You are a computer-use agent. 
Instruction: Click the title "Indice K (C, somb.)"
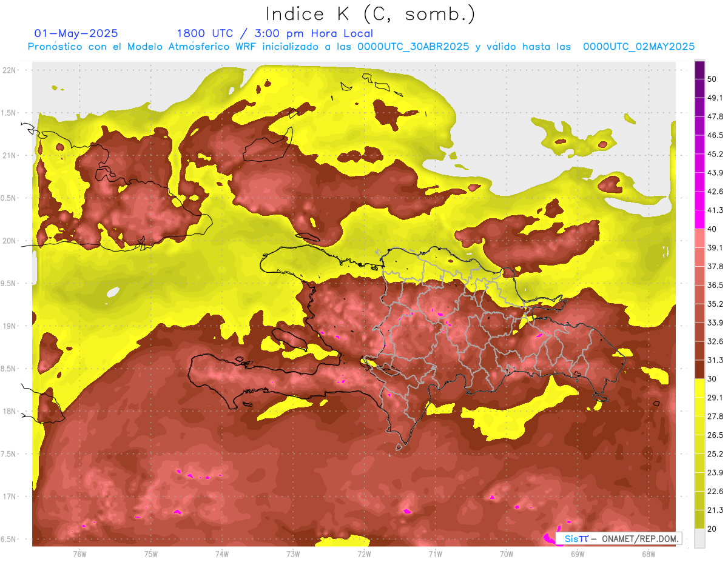tap(371, 14)
